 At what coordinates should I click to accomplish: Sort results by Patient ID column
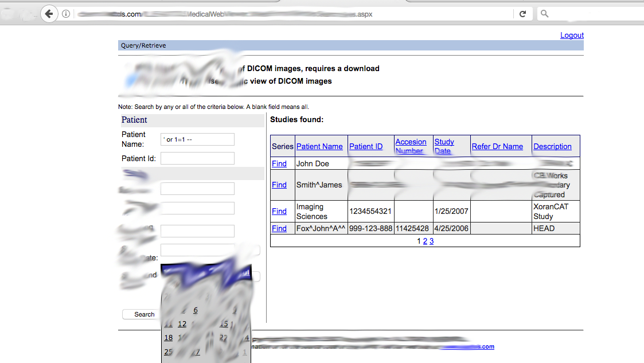point(365,147)
